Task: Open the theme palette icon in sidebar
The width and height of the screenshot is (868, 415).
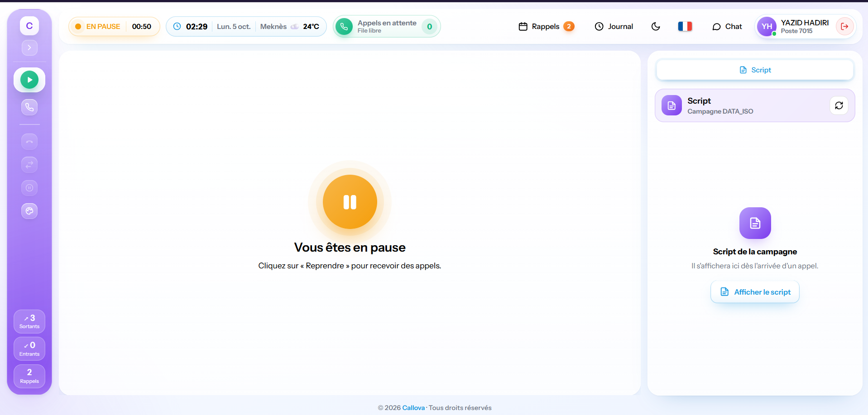Action: 29,211
